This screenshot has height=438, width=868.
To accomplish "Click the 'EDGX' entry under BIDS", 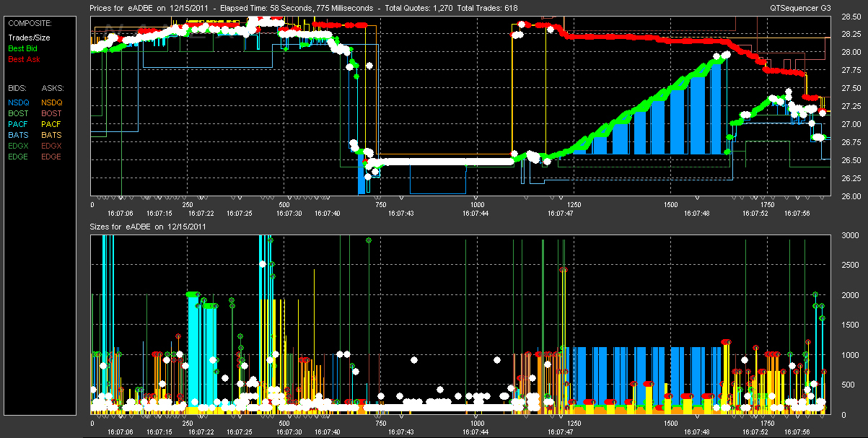I will [19, 146].
